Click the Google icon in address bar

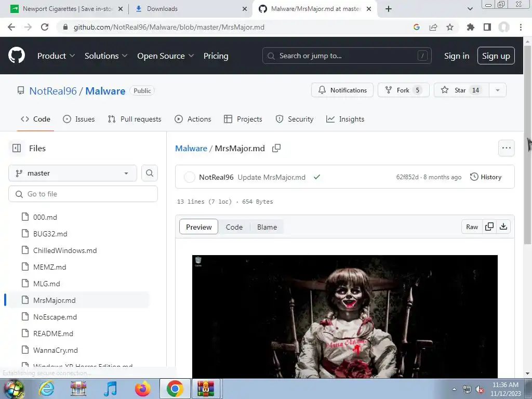[417, 27]
